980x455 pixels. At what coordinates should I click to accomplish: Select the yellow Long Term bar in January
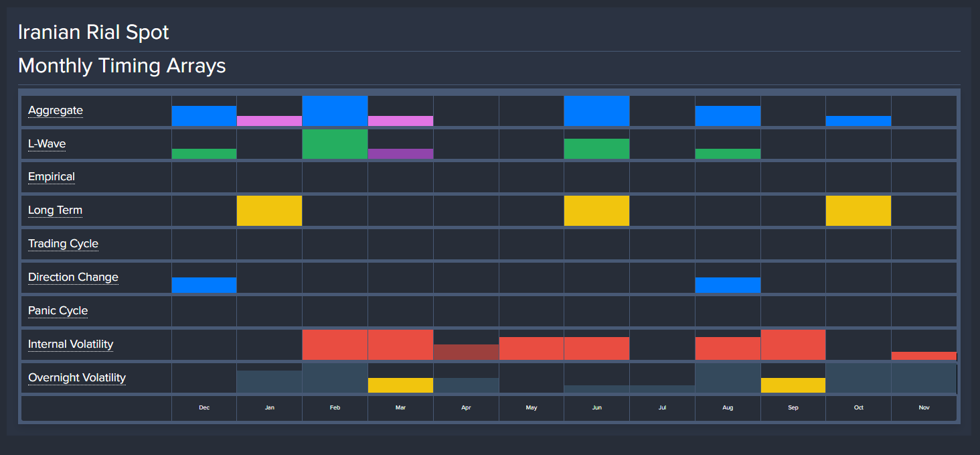coord(269,210)
